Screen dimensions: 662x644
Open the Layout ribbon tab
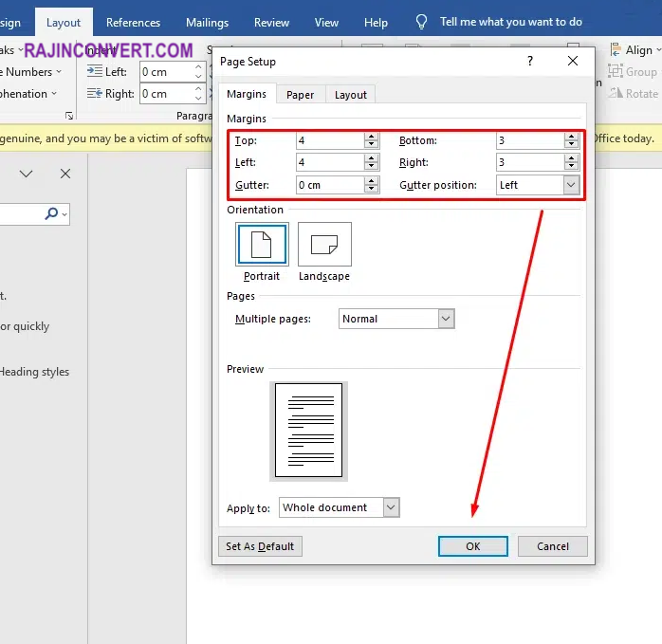[x=64, y=23]
